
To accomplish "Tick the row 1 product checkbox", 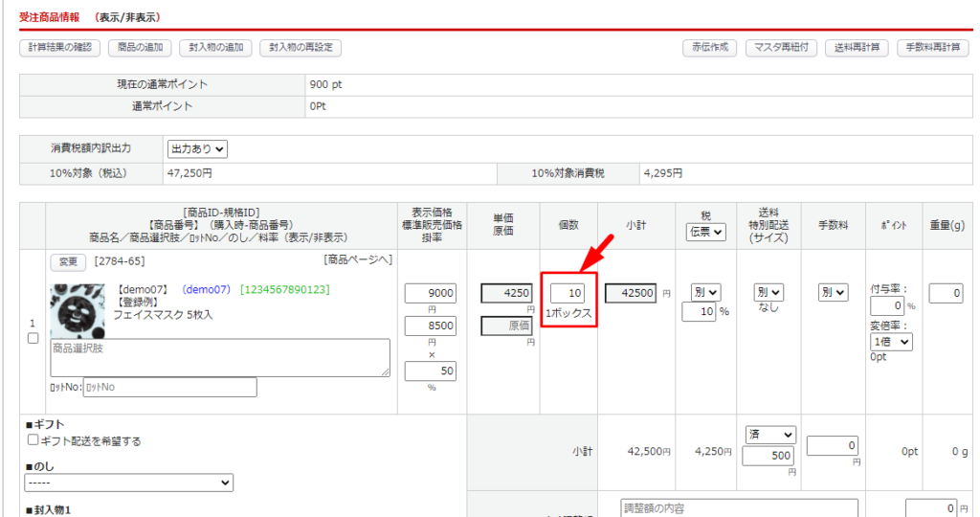I will point(33,338).
